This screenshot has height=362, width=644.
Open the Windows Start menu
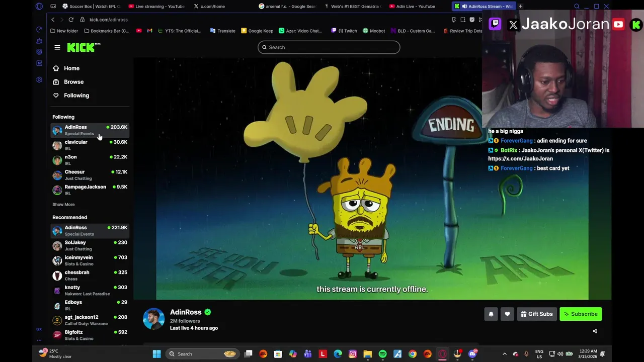click(156, 354)
